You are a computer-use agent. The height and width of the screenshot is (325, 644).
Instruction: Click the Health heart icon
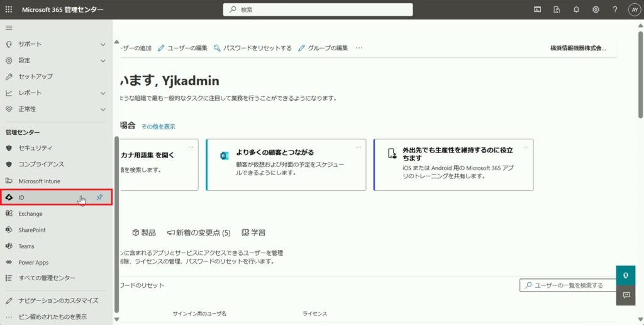(x=9, y=110)
